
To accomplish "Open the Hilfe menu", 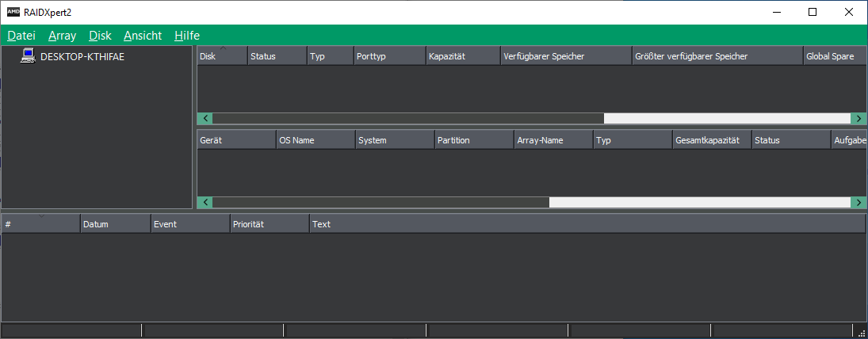I will [x=187, y=36].
